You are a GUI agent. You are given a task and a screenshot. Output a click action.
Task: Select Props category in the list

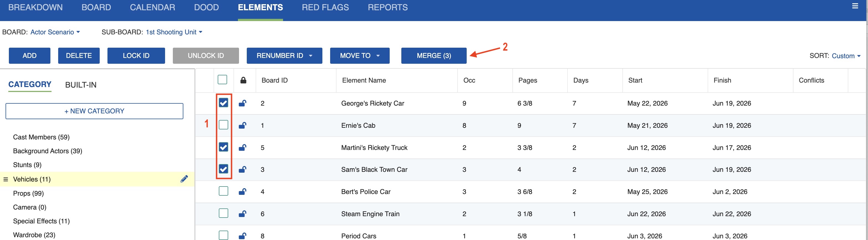[28, 193]
